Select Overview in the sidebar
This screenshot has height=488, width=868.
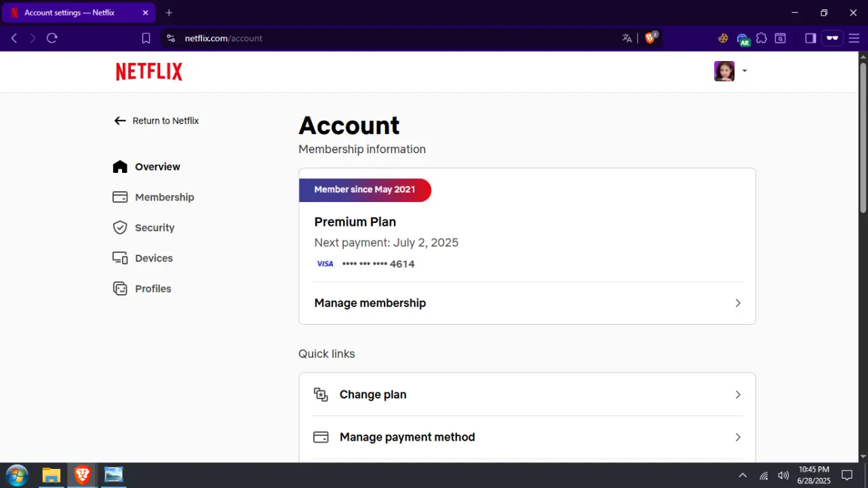point(146,167)
